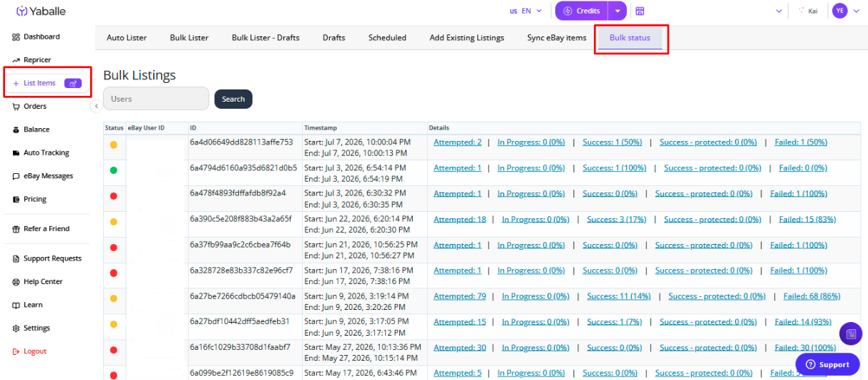
Task: Open the Support chat button
Action: click(827, 364)
